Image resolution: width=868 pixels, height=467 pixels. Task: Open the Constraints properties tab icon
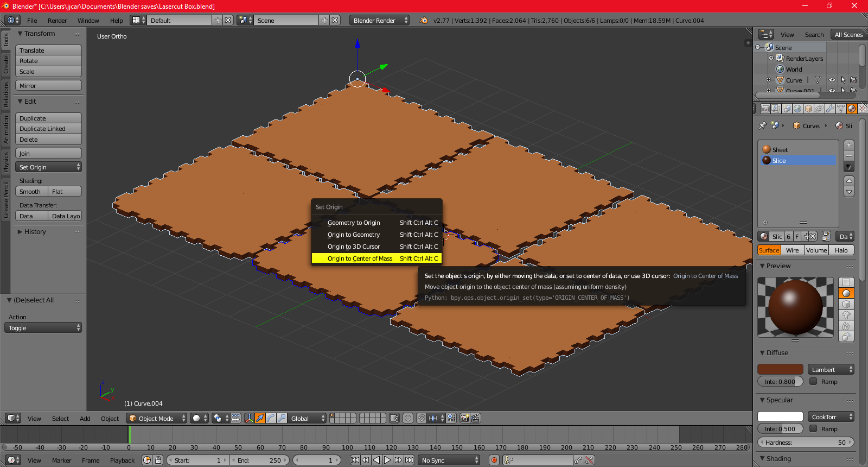[x=819, y=109]
